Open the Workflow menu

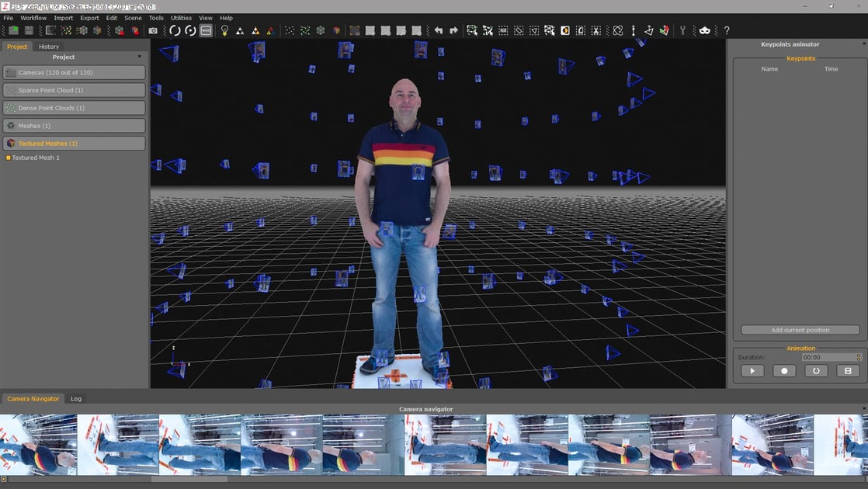32,17
